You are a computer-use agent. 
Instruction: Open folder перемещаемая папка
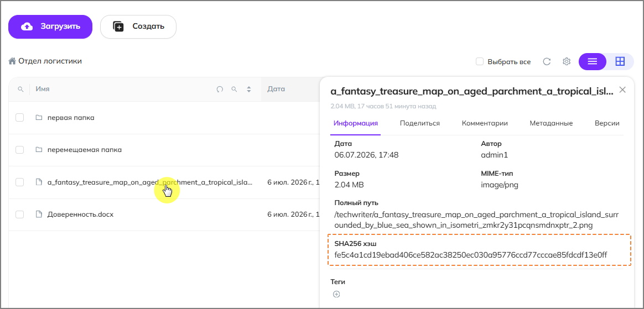tap(85, 150)
